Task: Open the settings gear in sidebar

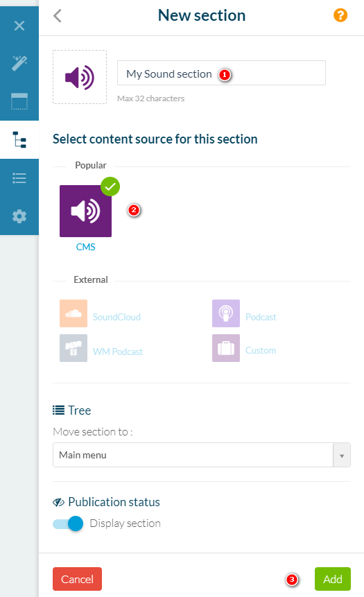Action: [x=19, y=216]
